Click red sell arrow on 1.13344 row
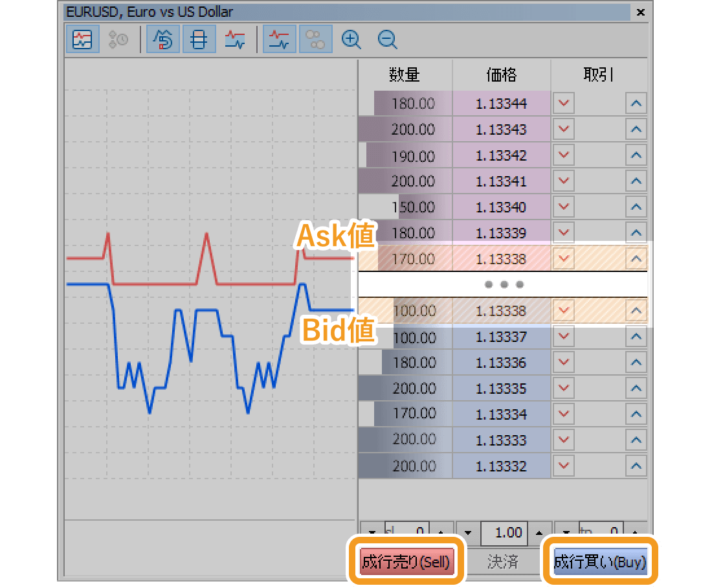 point(564,104)
